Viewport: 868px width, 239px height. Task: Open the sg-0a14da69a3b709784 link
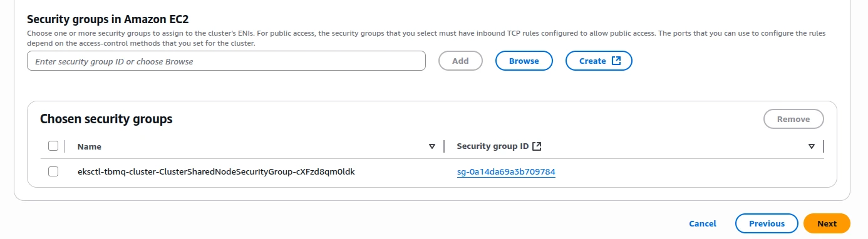(507, 172)
